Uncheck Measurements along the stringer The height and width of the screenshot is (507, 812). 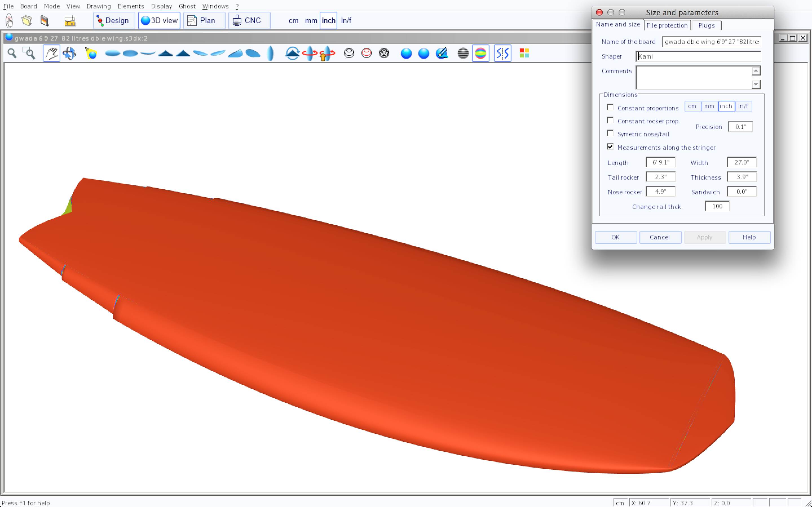[x=610, y=147]
